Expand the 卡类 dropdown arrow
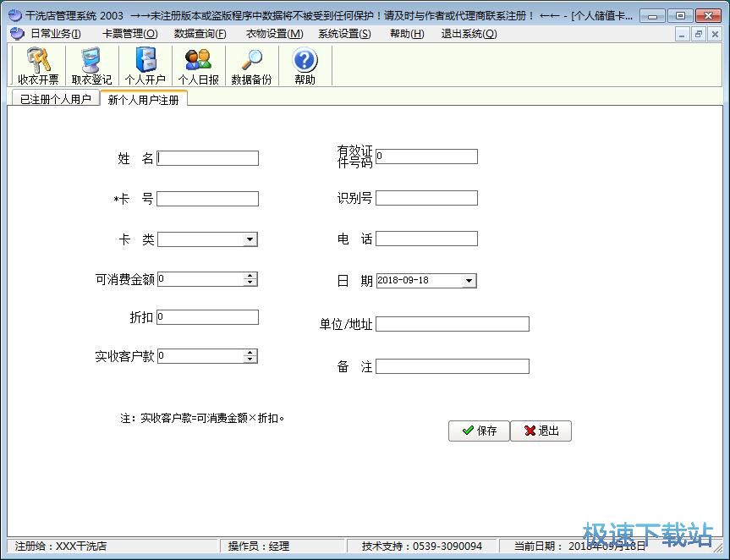730x560 pixels. click(x=250, y=239)
